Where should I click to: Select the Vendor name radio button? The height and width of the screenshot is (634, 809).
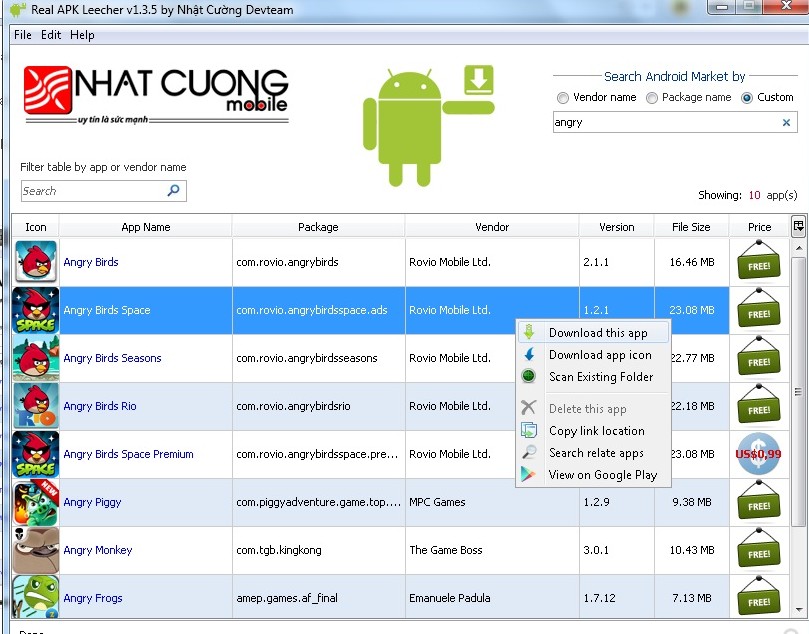[x=562, y=97]
